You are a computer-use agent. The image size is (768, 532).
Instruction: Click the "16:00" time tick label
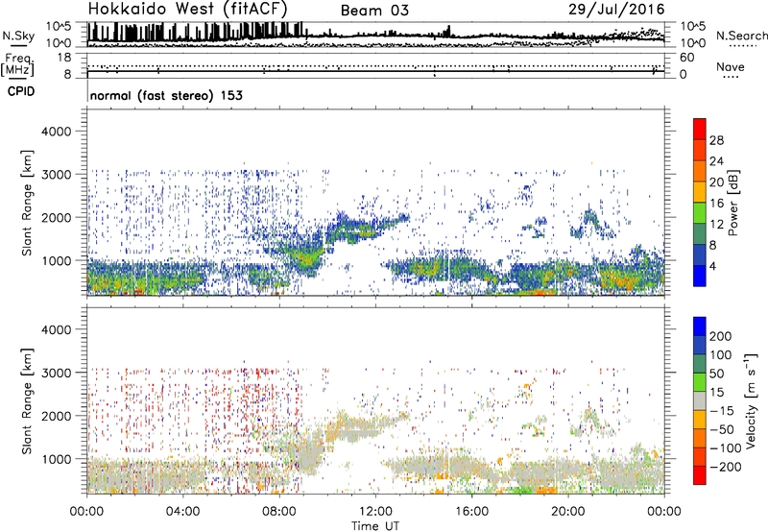pos(471,512)
